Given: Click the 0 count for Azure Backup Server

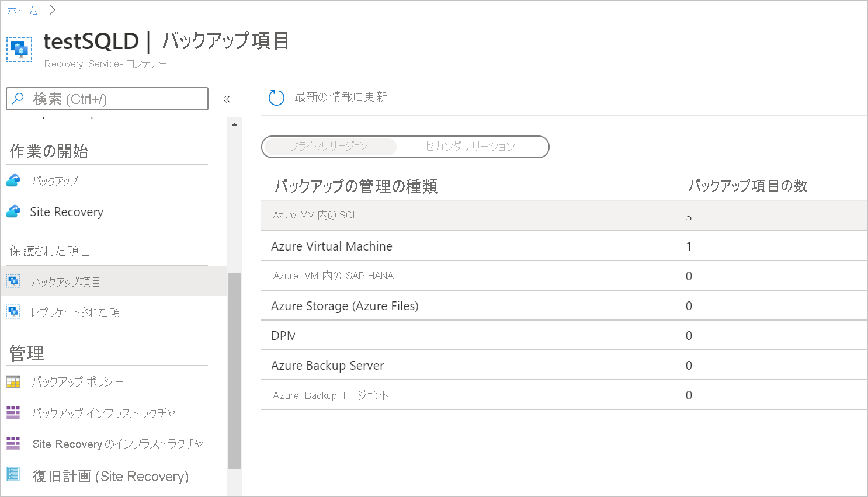Looking at the screenshot, I should [x=689, y=366].
